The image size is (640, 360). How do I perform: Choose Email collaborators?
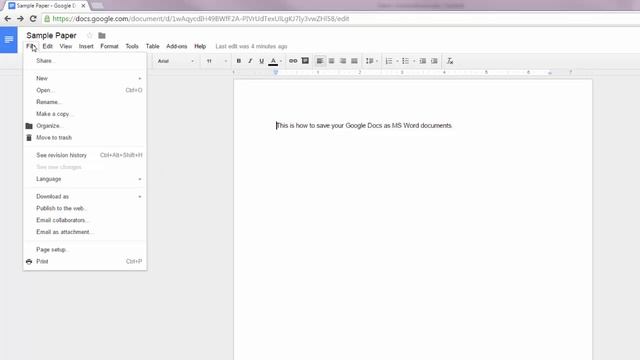pyautogui.click(x=85, y=220)
